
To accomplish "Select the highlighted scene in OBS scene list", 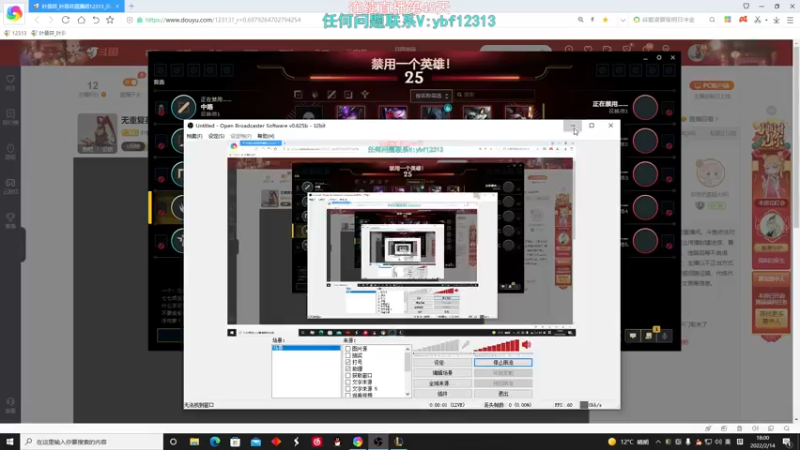I will (x=306, y=348).
